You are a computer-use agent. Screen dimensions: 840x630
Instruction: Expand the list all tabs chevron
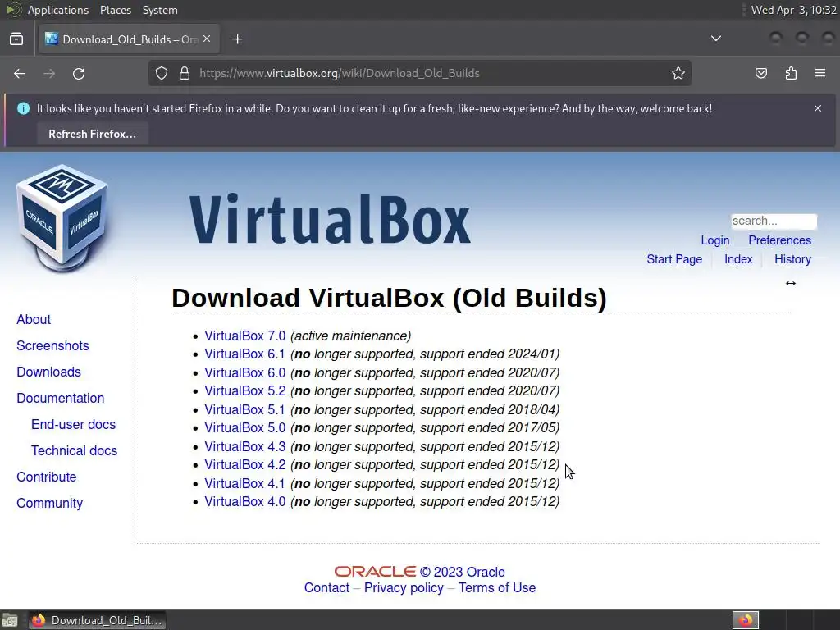(x=715, y=39)
